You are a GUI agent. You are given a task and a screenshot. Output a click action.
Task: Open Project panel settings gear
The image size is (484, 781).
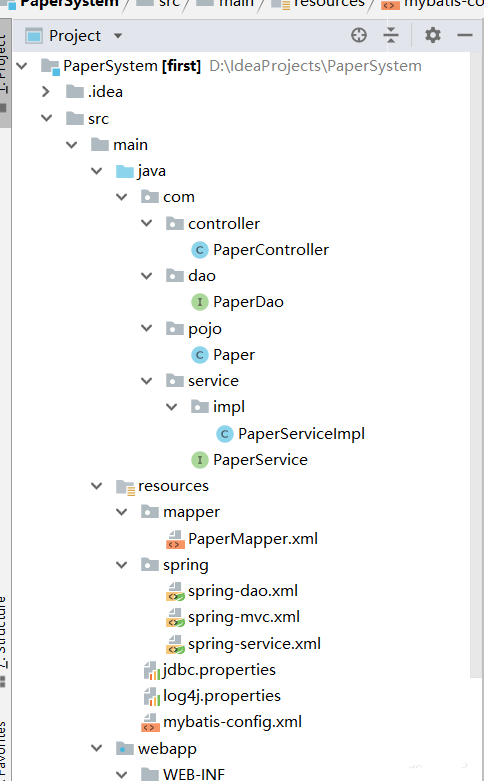point(432,35)
